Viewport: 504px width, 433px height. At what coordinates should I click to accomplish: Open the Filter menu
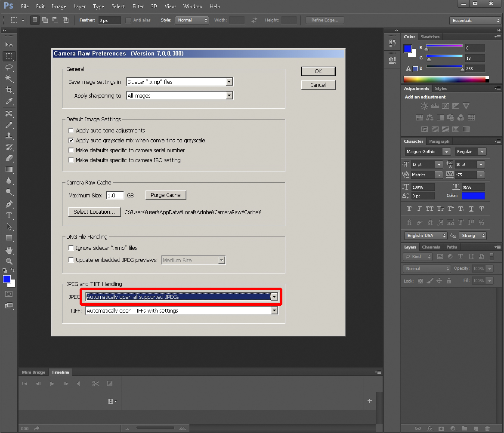[138, 6]
